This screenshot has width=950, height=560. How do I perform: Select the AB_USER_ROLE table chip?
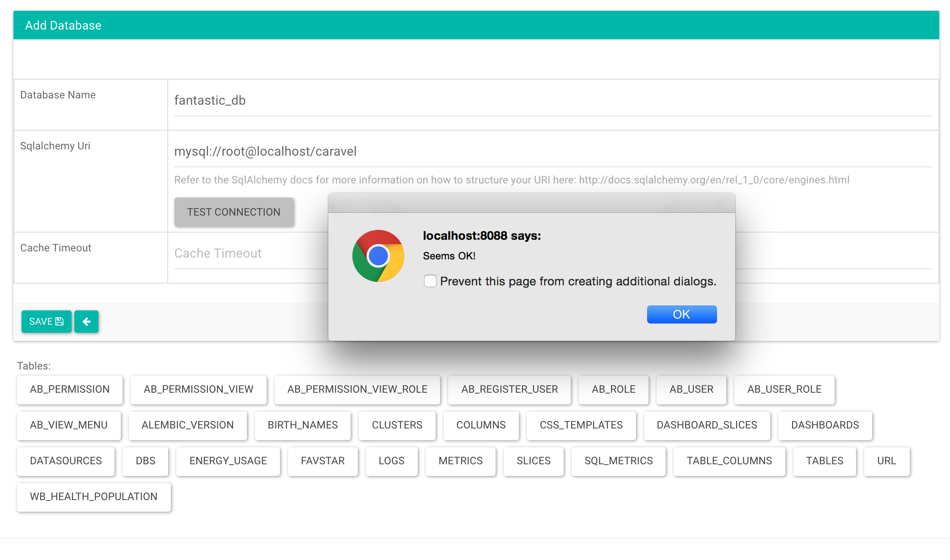click(785, 390)
